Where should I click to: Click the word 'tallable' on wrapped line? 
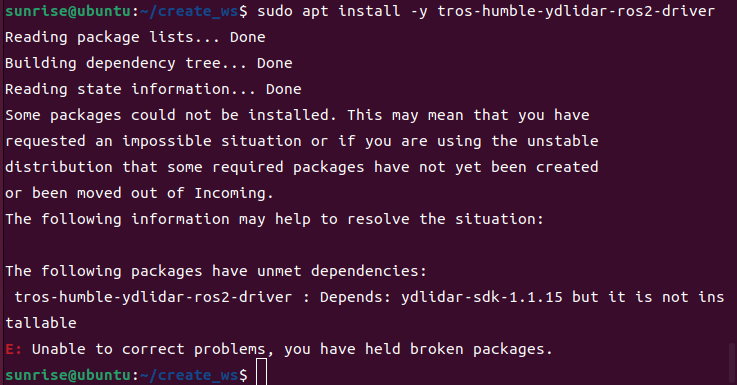point(41,323)
